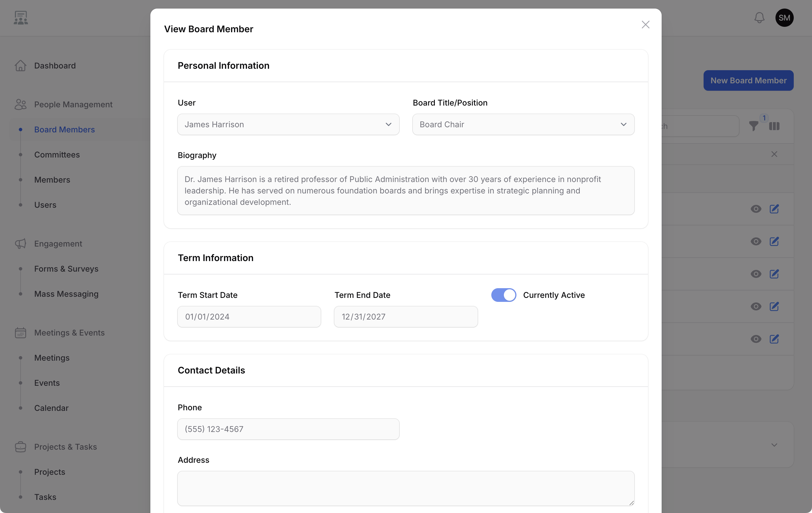The image size is (812, 513).
Task: Open Mass Messaging in the sidebar
Action: pos(66,294)
